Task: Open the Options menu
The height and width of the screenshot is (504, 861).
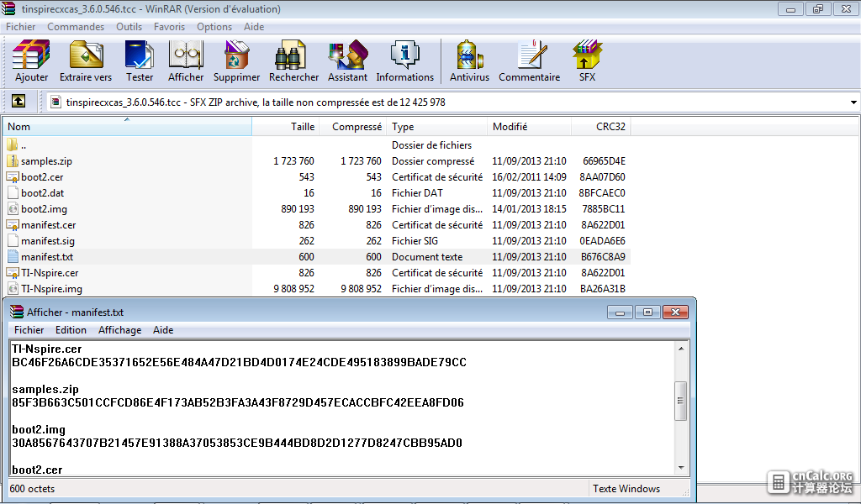Action: click(214, 26)
